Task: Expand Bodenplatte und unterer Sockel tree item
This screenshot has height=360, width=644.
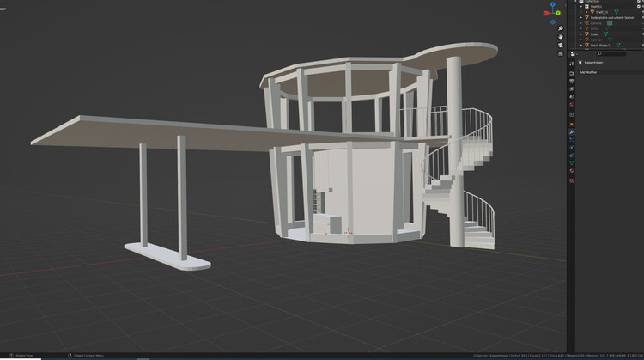Action: (581, 17)
